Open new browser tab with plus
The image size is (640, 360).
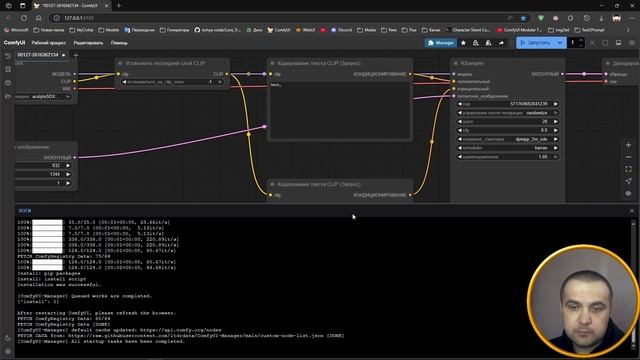point(118,6)
